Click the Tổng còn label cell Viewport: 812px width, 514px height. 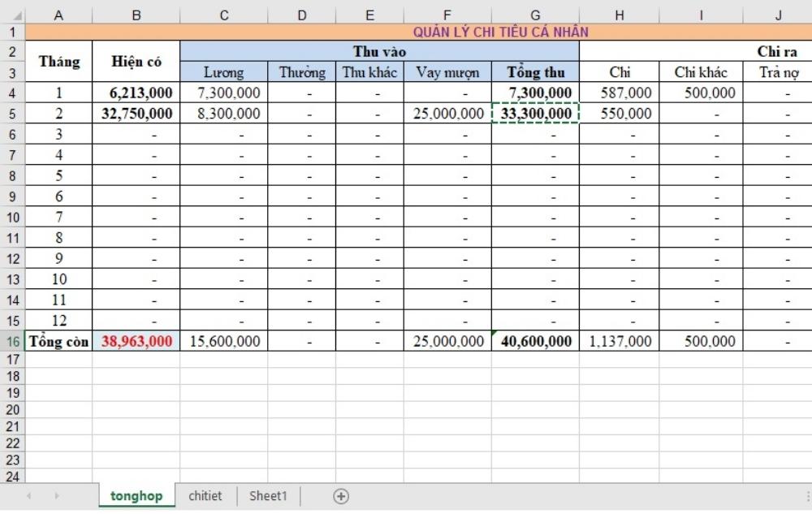point(59,341)
